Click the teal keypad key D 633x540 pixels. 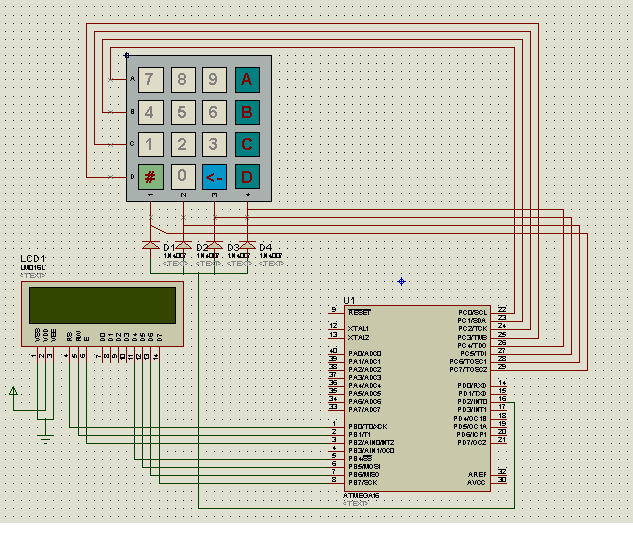click(247, 176)
